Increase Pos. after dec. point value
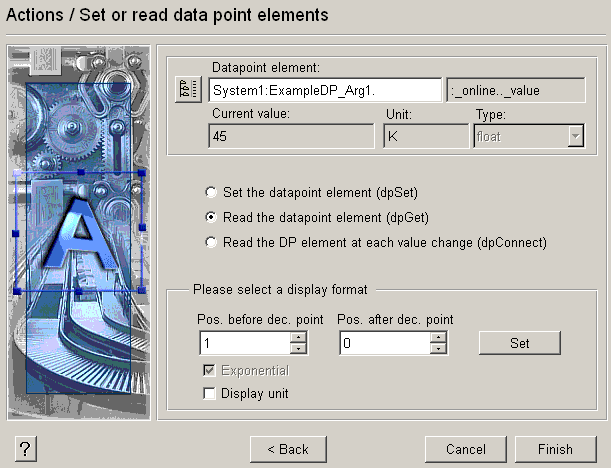611x468 pixels. coord(438,337)
